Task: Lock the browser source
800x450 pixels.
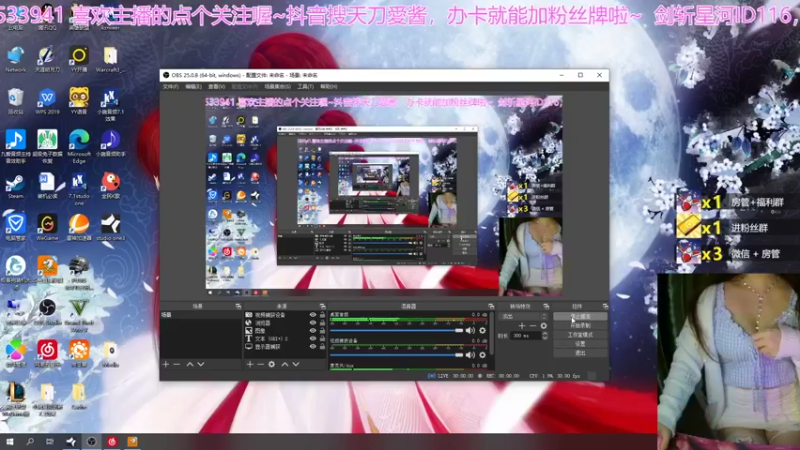Action: pos(322,323)
